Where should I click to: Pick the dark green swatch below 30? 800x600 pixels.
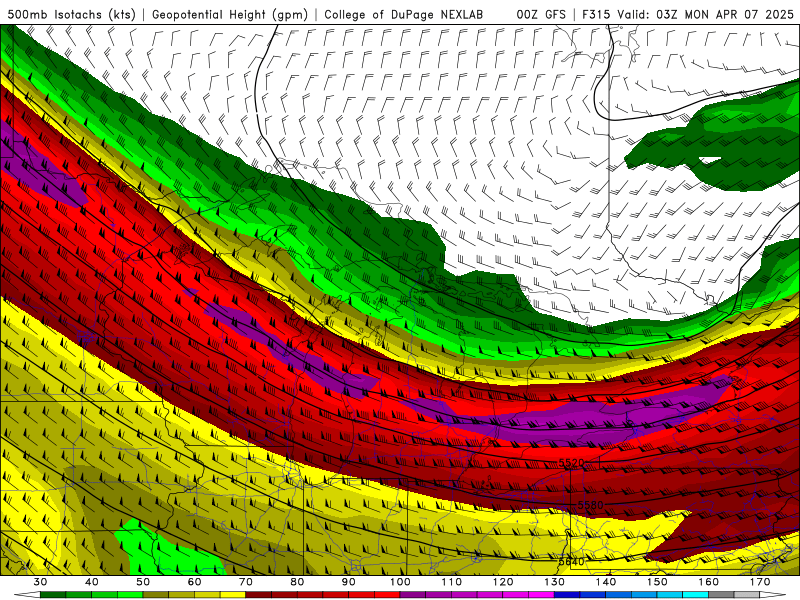(x=53, y=595)
